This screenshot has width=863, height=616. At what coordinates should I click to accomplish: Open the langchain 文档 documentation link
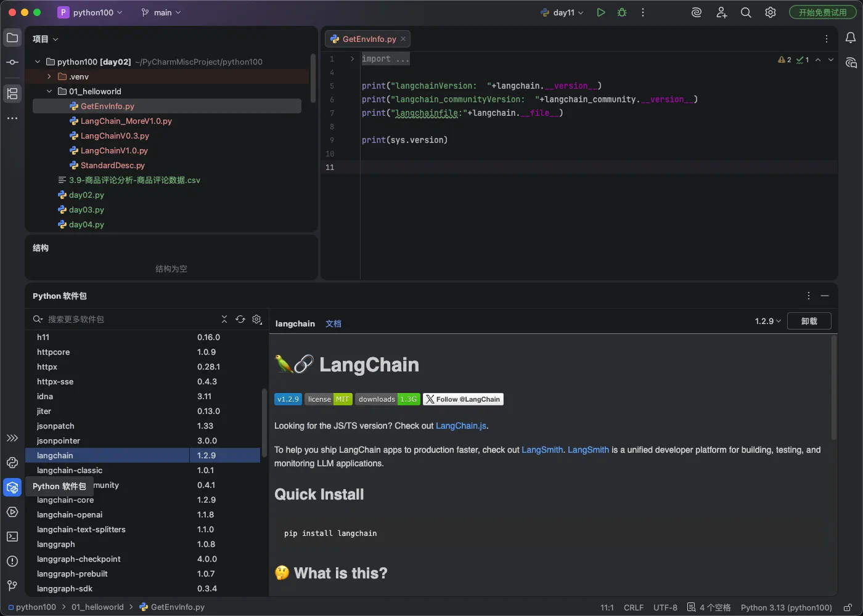(333, 323)
